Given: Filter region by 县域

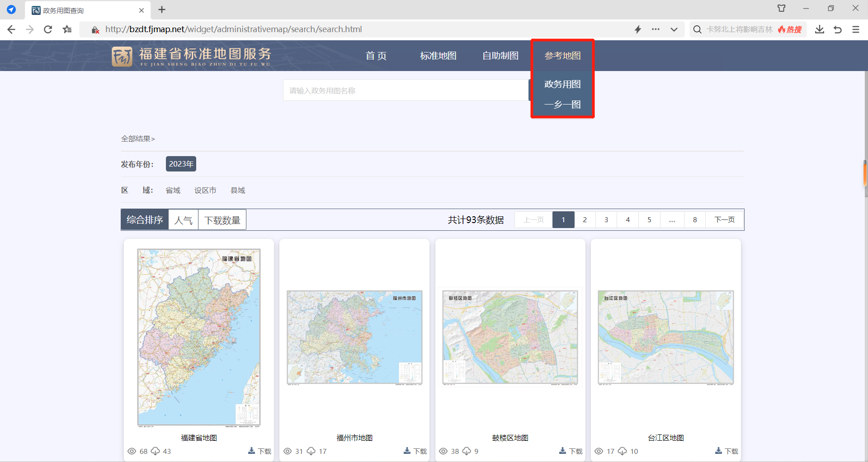Looking at the screenshot, I should (x=238, y=191).
